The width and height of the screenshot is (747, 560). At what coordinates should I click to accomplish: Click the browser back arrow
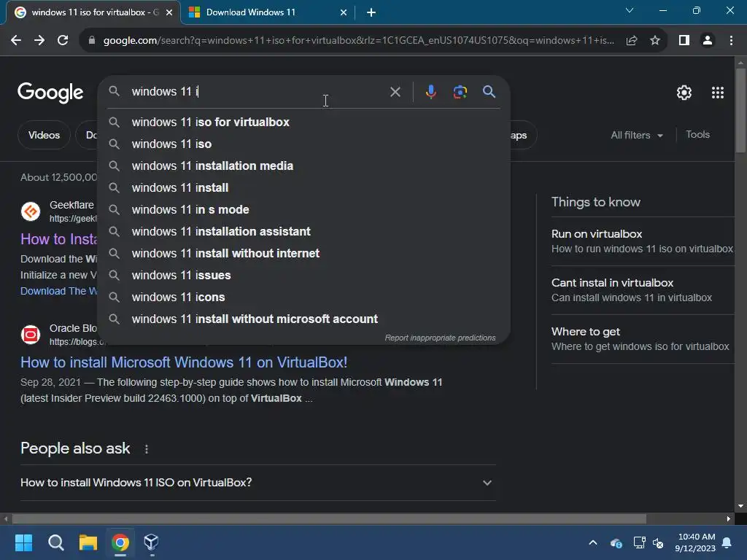pos(16,41)
